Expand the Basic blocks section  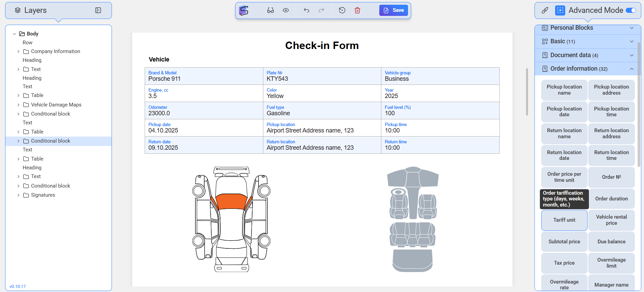click(631, 42)
